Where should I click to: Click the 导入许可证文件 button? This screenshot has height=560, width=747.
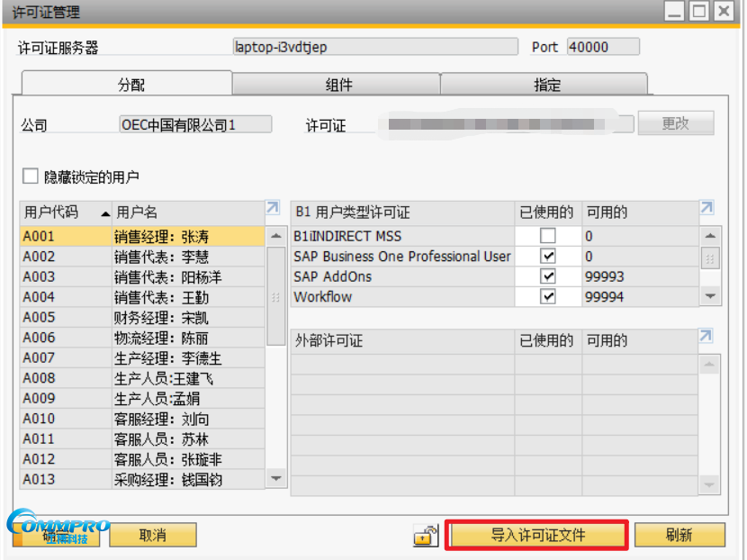tap(537, 535)
